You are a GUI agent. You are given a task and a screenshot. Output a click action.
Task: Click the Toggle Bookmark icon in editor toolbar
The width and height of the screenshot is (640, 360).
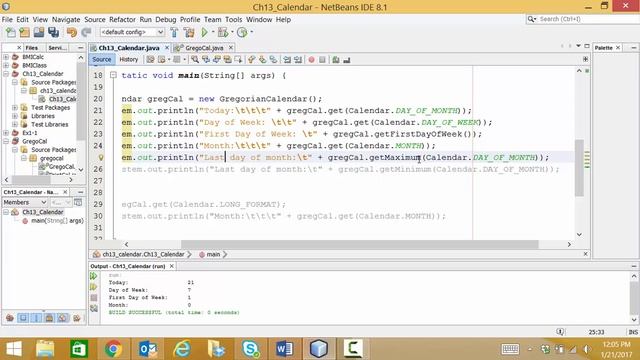point(273,60)
